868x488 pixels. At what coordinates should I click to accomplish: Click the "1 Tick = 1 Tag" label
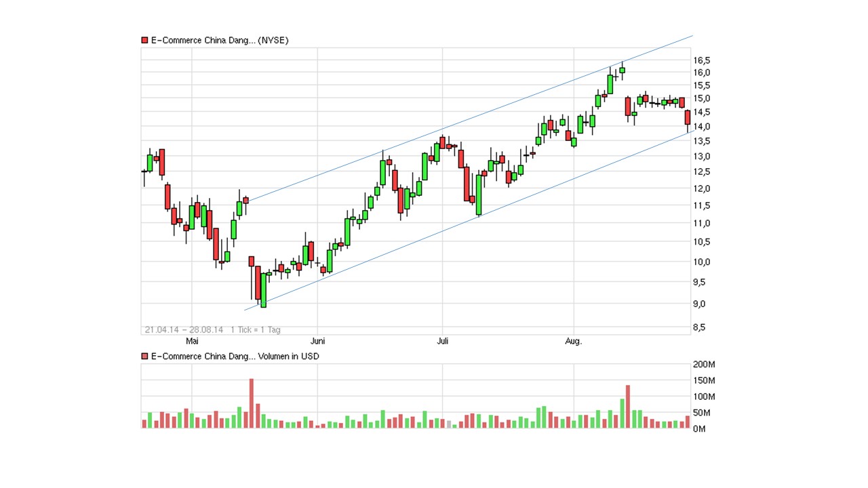click(x=256, y=330)
